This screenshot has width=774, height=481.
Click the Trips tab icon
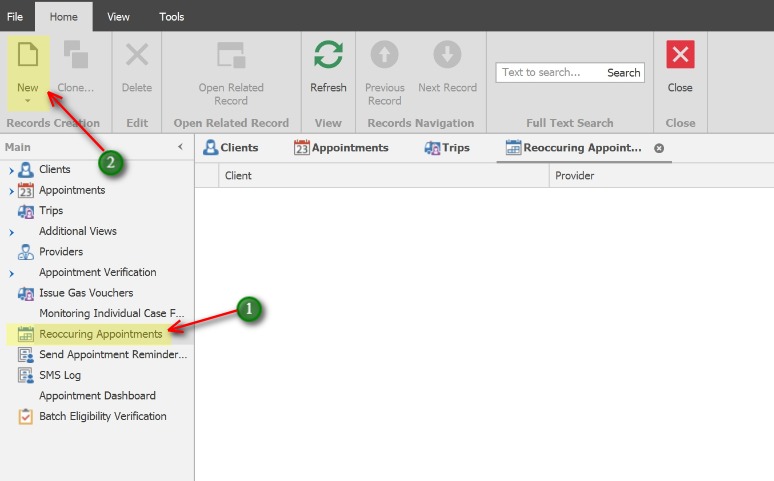[432, 148]
